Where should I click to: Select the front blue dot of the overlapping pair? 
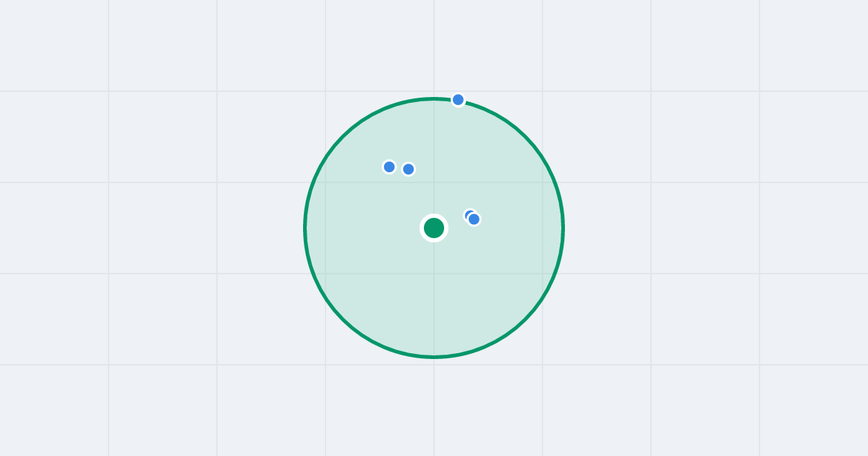pos(474,219)
